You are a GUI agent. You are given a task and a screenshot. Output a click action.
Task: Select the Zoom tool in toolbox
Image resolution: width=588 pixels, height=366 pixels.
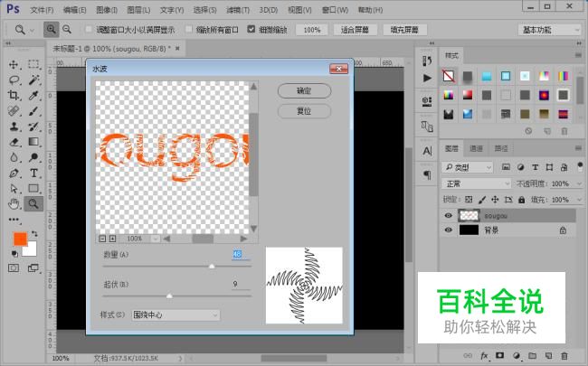[33, 204]
